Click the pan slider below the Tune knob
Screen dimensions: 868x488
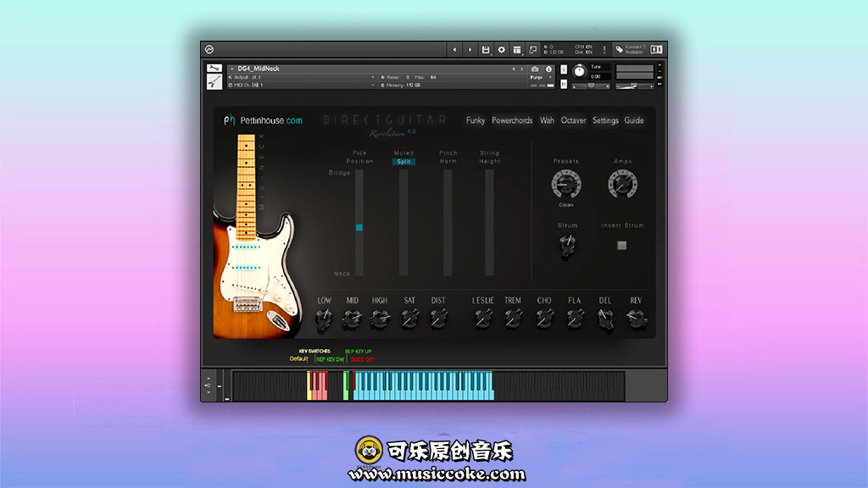tap(591, 86)
